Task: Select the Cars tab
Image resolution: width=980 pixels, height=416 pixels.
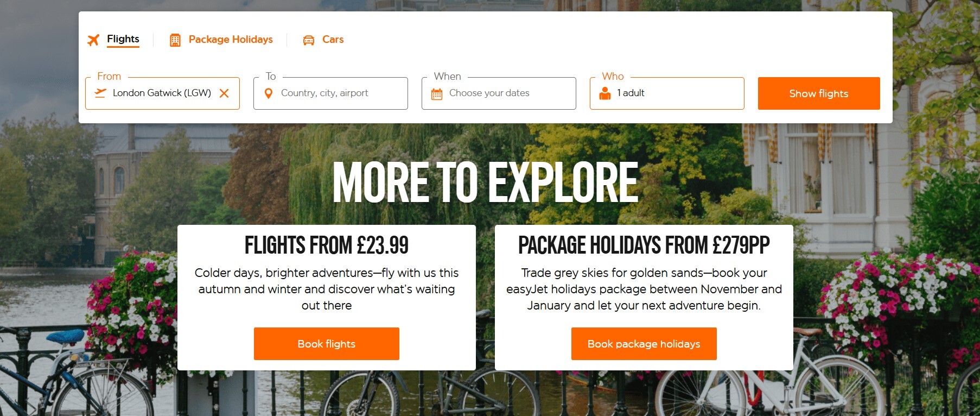Action: pos(333,40)
